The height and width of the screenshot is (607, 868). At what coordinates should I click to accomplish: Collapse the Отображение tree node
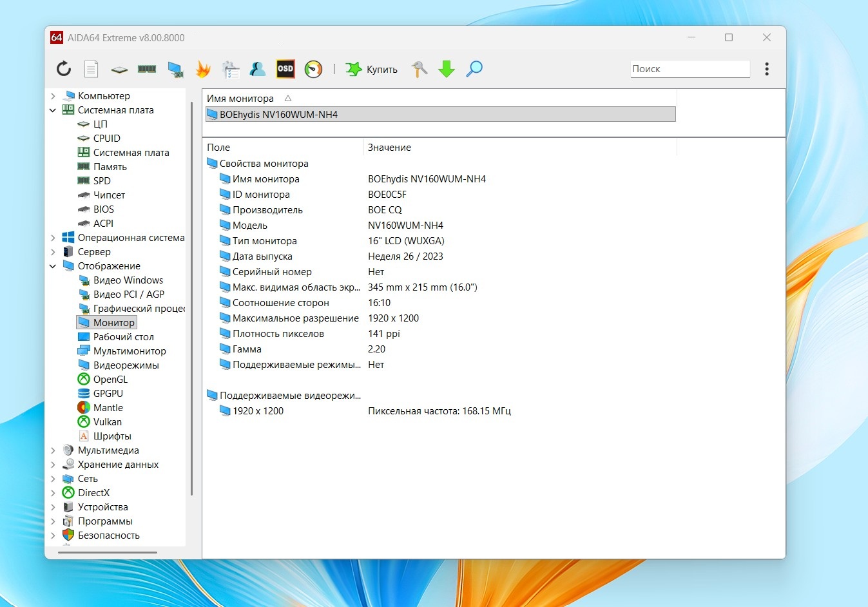coord(53,266)
